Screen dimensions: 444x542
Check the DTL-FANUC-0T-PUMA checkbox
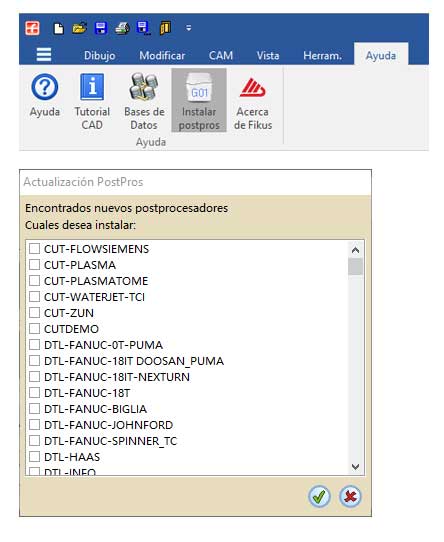point(34,345)
